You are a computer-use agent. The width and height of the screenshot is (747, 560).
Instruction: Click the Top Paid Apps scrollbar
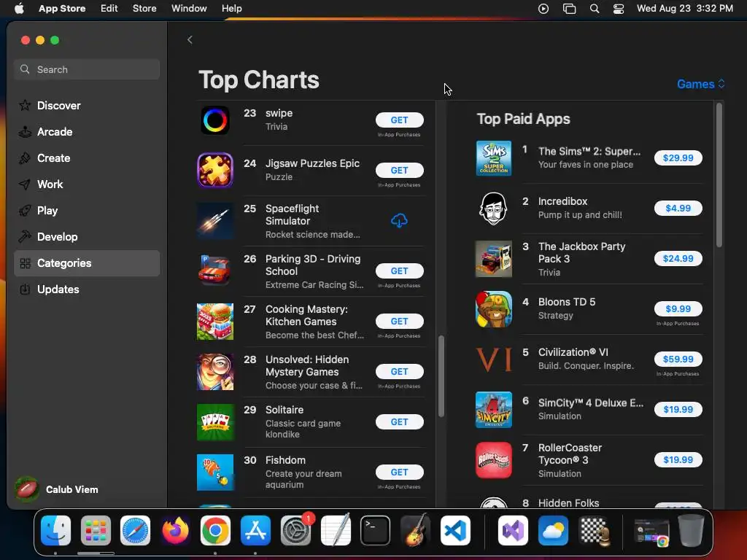tap(719, 175)
